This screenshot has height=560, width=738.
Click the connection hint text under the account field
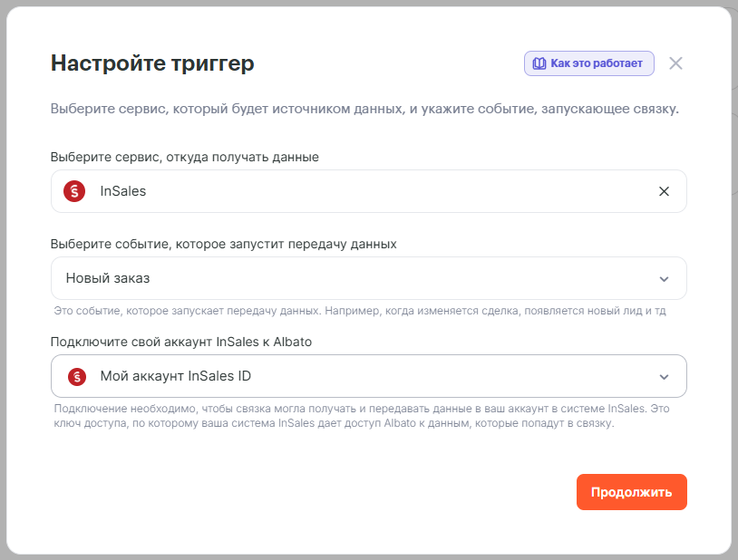363,416
